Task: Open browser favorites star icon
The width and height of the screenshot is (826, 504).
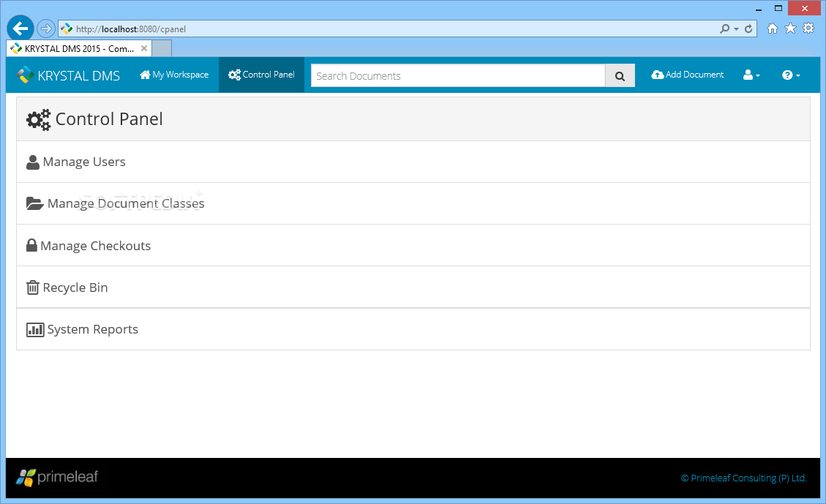Action: click(790, 29)
